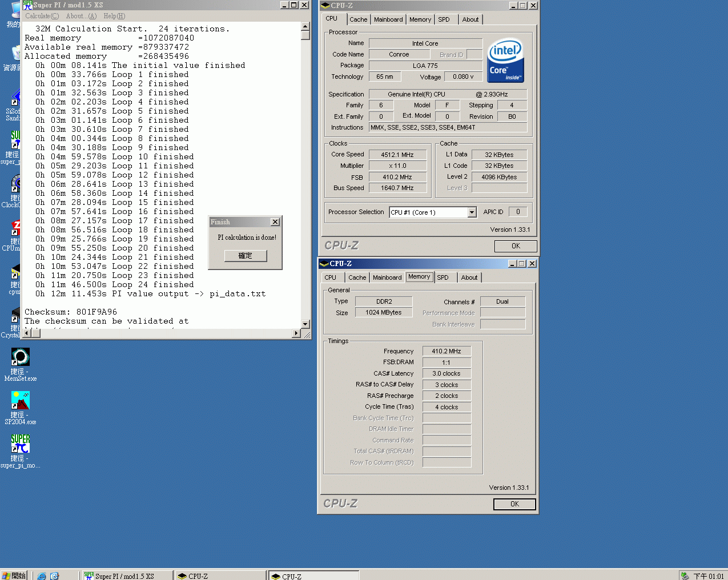Viewport: 728px width, 580px height.
Task: Open the Processor Selection dropdown
Action: coord(472,212)
